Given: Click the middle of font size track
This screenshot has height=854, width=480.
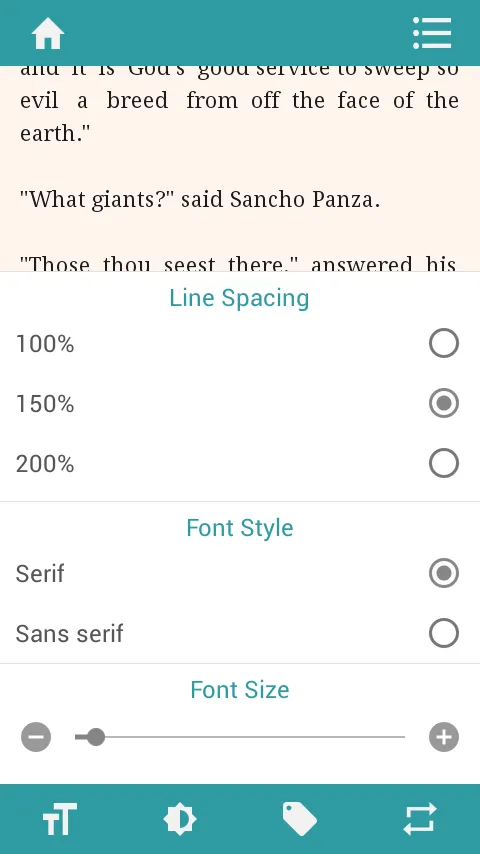Looking at the screenshot, I should (x=240, y=737).
